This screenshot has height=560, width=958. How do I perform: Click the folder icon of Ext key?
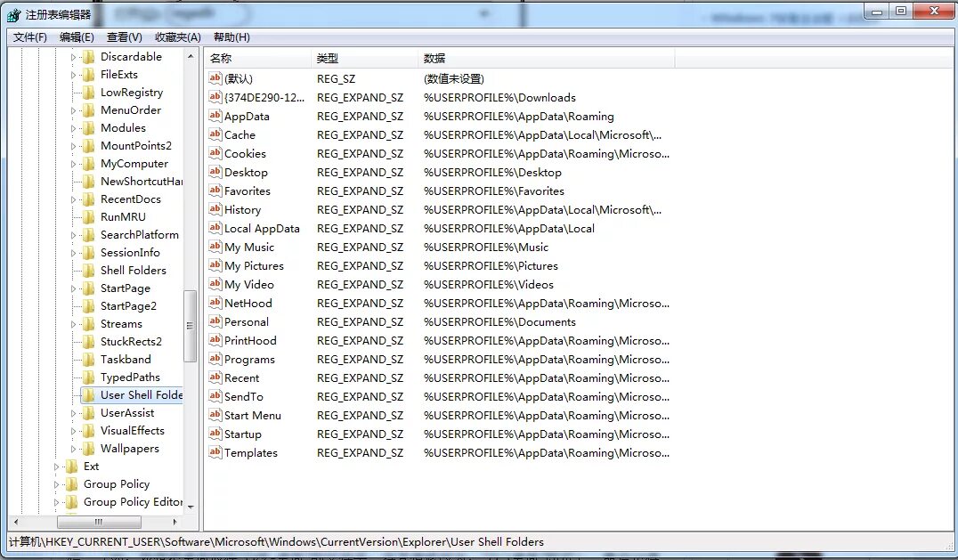tap(72, 467)
